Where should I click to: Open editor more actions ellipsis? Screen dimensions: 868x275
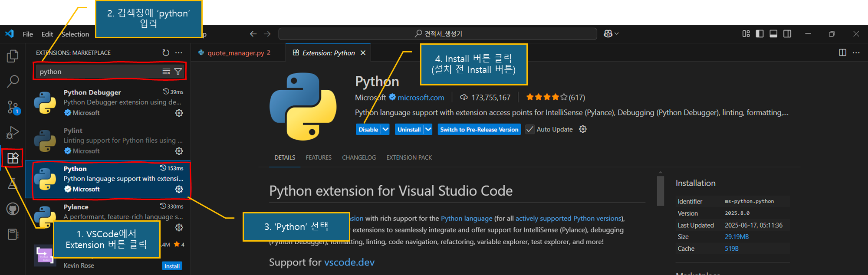[856, 52]
